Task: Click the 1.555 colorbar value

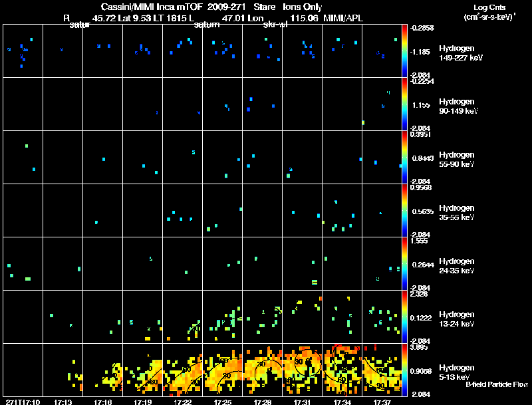Action: click(x=419, y=241)
